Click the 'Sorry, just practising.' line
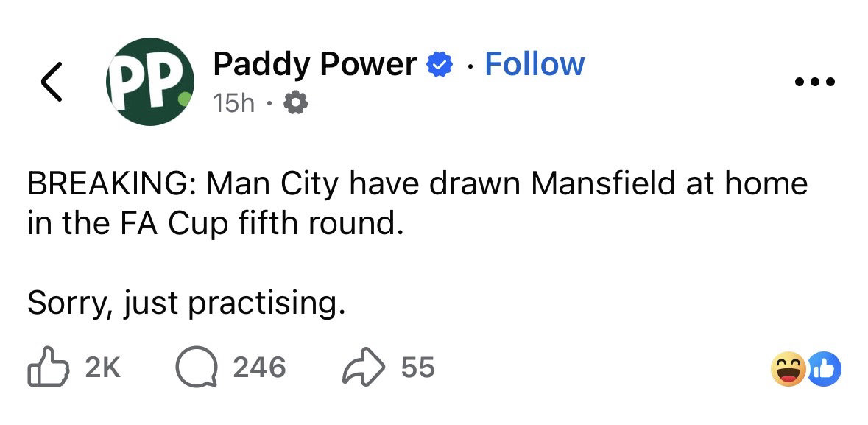This screenshot has width=868, height=425. (186, 302)
